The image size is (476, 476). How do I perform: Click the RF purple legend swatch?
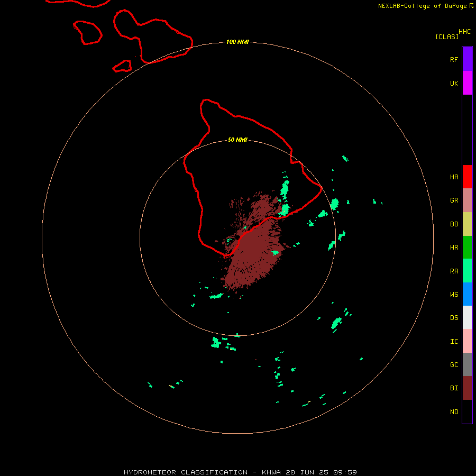click(x=467, y=59)
